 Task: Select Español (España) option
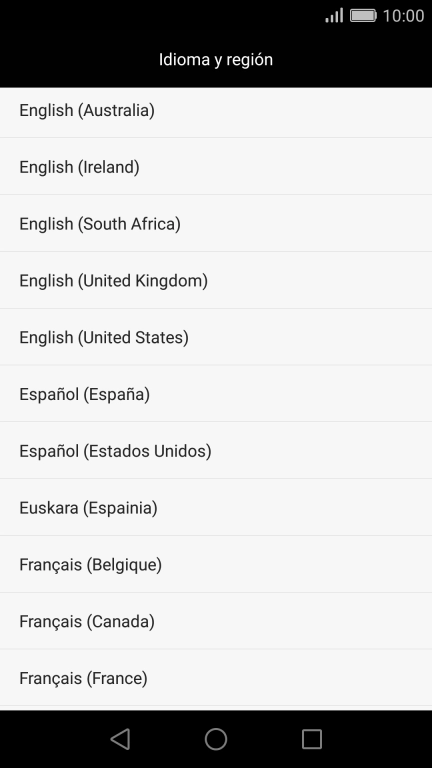point(216,394)
